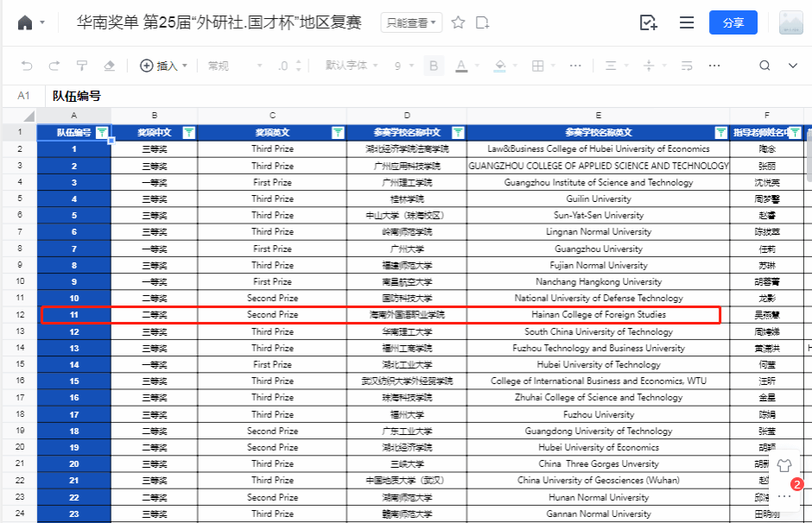Open the 只能查看 permission dropdown
Viewport: 812px width, 523px height.
click(411, 22)
